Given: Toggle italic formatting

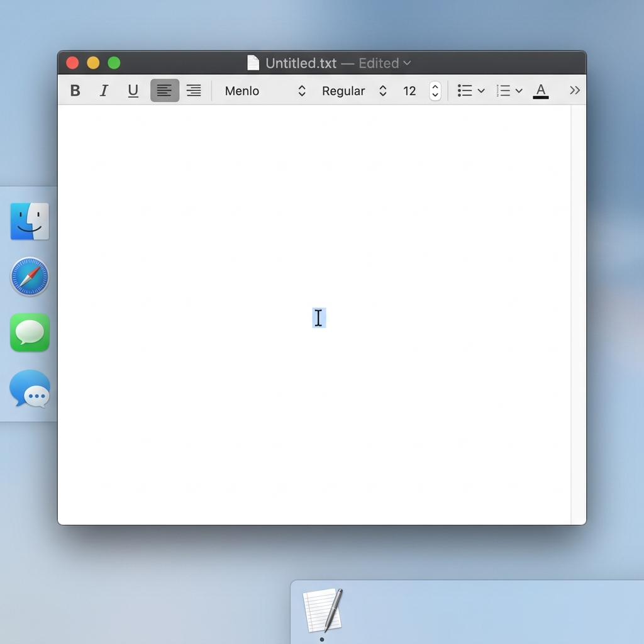Looking at the screenshot, I should pyautogui.click(x=104, y=91).
